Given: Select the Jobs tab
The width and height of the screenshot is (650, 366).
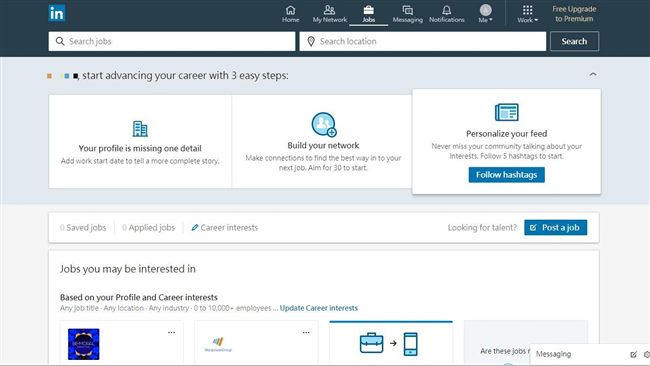Looking at the screenshot, I should [x=369, y=14].
